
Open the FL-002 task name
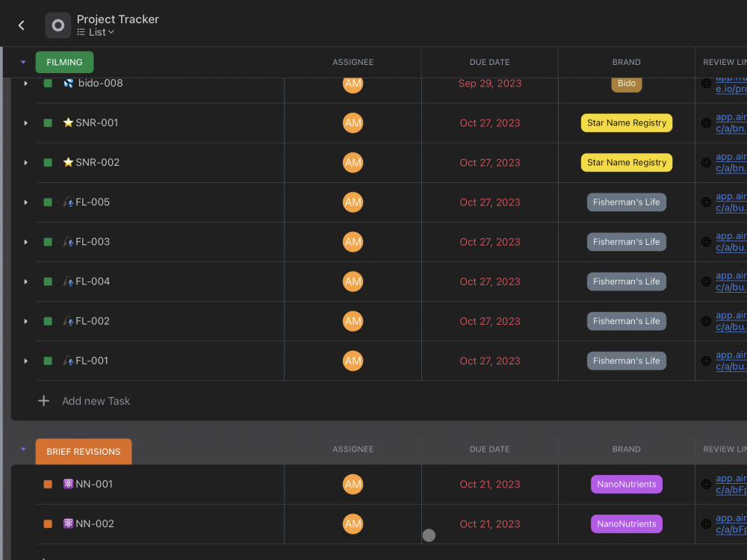pyautogui.click(x=92, y=321)
